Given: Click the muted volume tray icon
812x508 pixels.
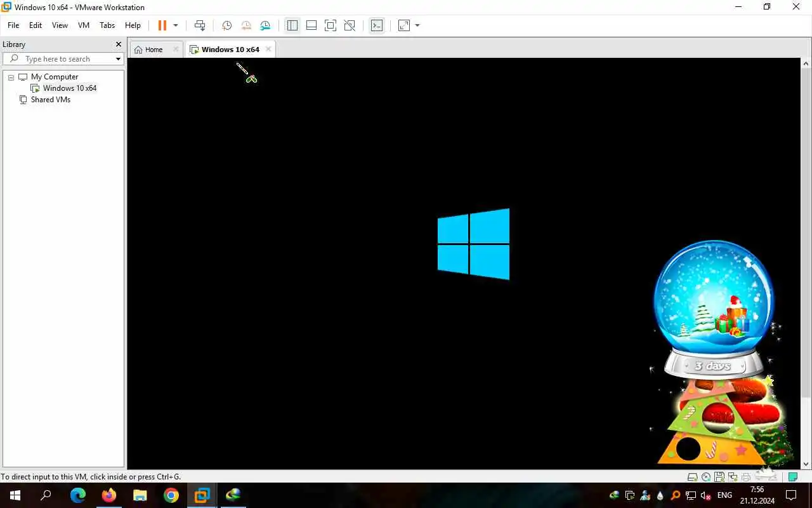Looking at the screenshot, I should click(x=705, y=495).
